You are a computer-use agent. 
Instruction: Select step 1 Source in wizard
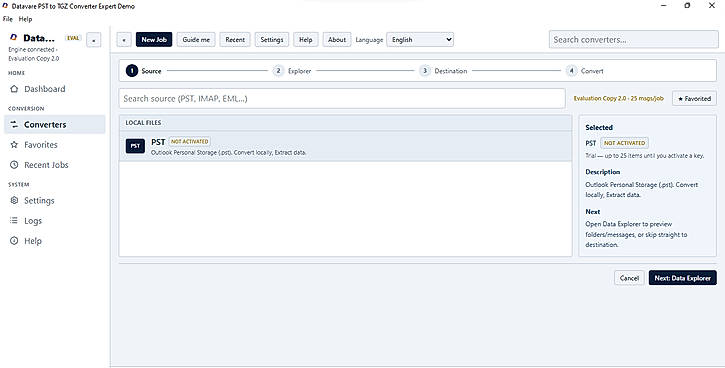[144, 71]
